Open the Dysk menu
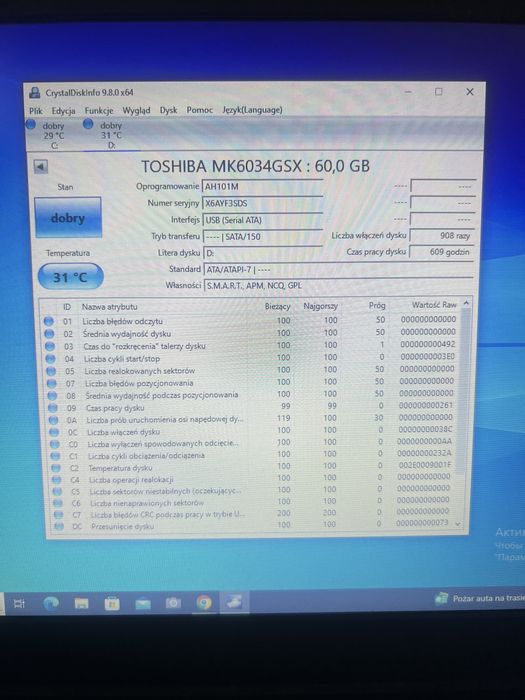Viewport: 525px width, 700px height. [x=168, y=110]
